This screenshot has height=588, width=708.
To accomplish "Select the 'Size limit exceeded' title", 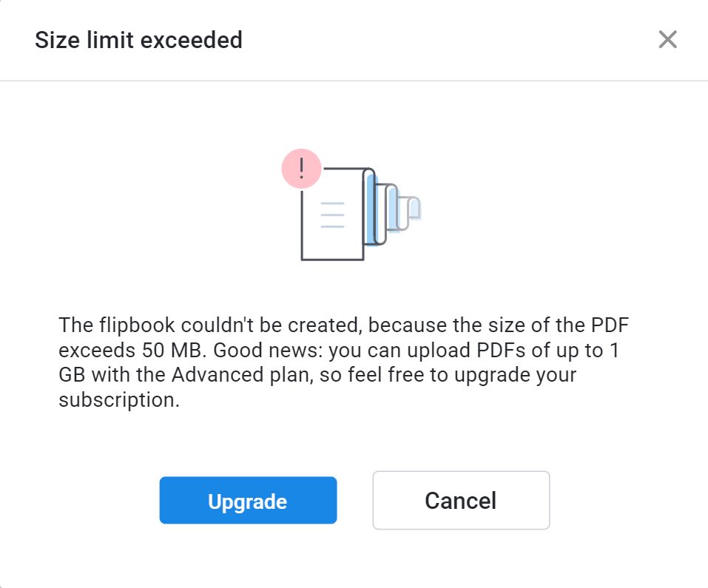I will pos(138,40).
